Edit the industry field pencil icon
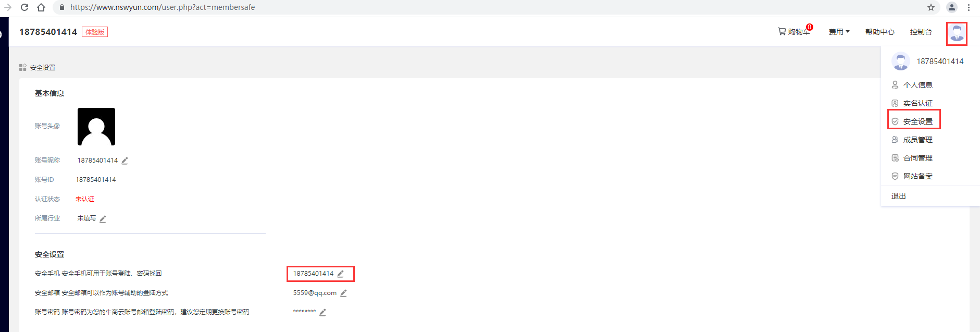The image size is (980, 332). click(x=103, y=219)
